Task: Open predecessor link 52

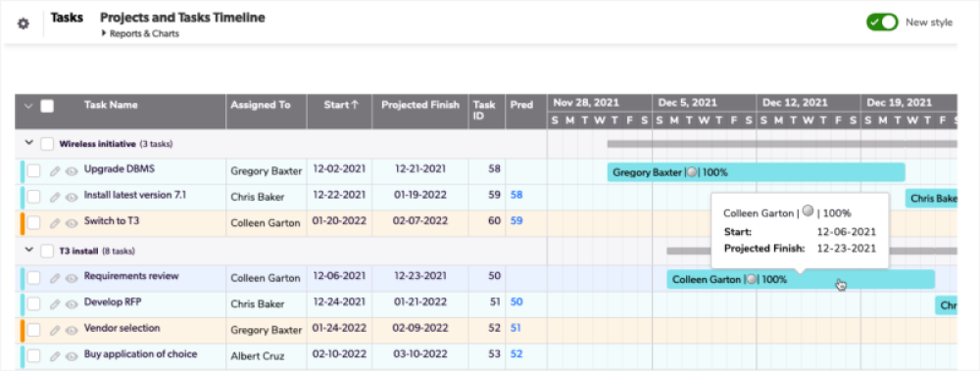Action: pos(516,353)
